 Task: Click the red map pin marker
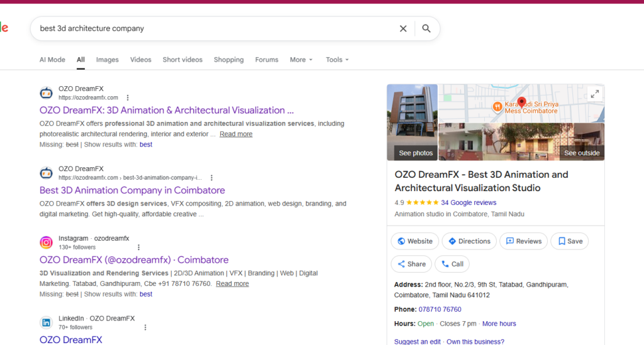pos(521,102)
